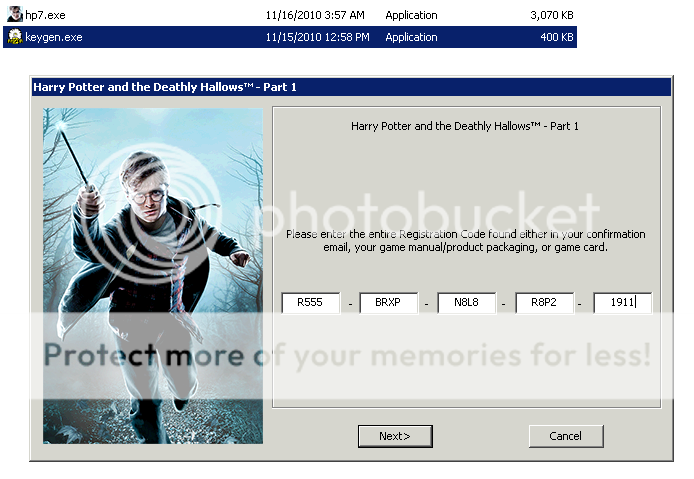Image resolution: width=694 pixels, height=479 pixels.
Task: Focus the code field containing R8P2
Action: click(544, 303)
